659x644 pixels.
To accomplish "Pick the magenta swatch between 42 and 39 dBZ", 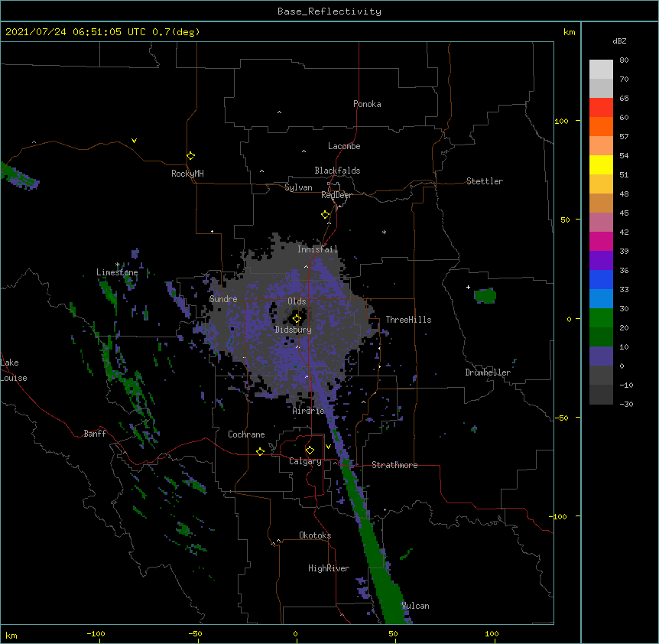I will (601, 241).
